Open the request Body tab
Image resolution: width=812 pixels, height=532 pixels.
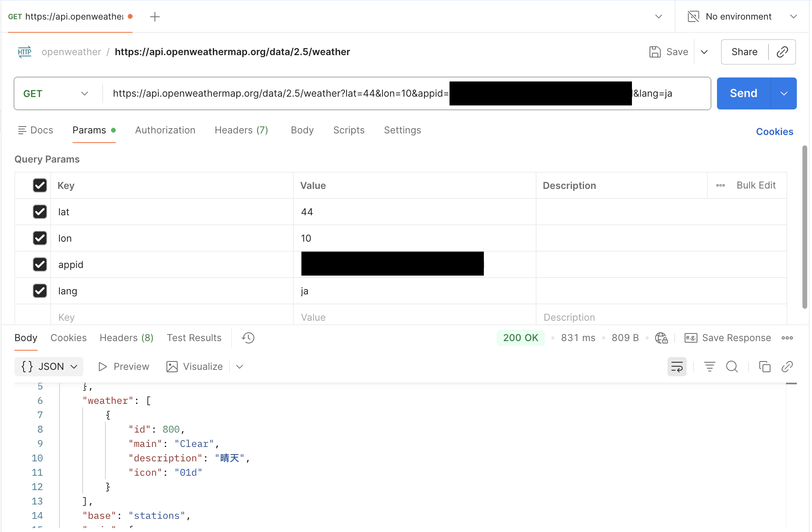302,130
